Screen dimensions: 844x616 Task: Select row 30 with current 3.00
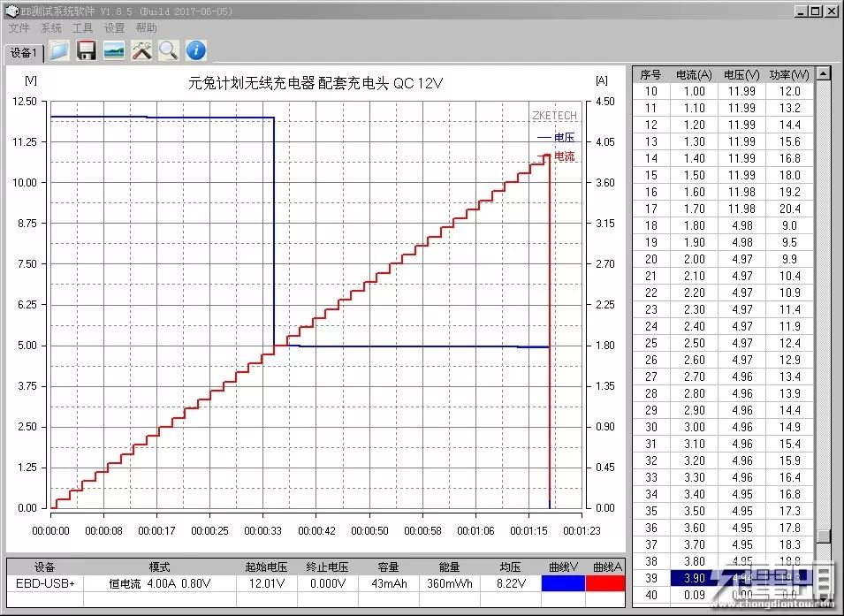pos(724,427)
